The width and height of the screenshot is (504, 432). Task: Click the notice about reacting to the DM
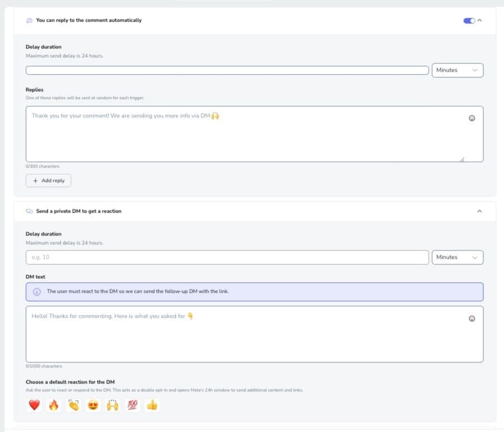255,292
